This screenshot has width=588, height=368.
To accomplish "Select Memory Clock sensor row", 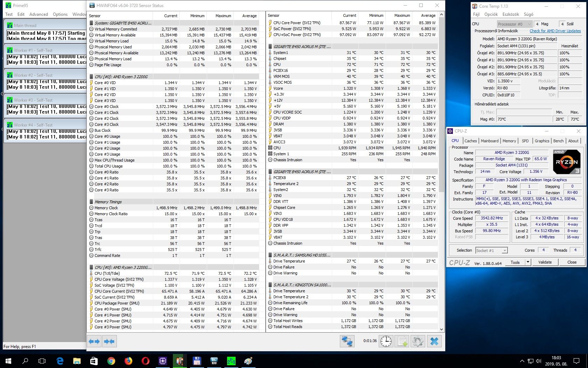I will (174, 208).
